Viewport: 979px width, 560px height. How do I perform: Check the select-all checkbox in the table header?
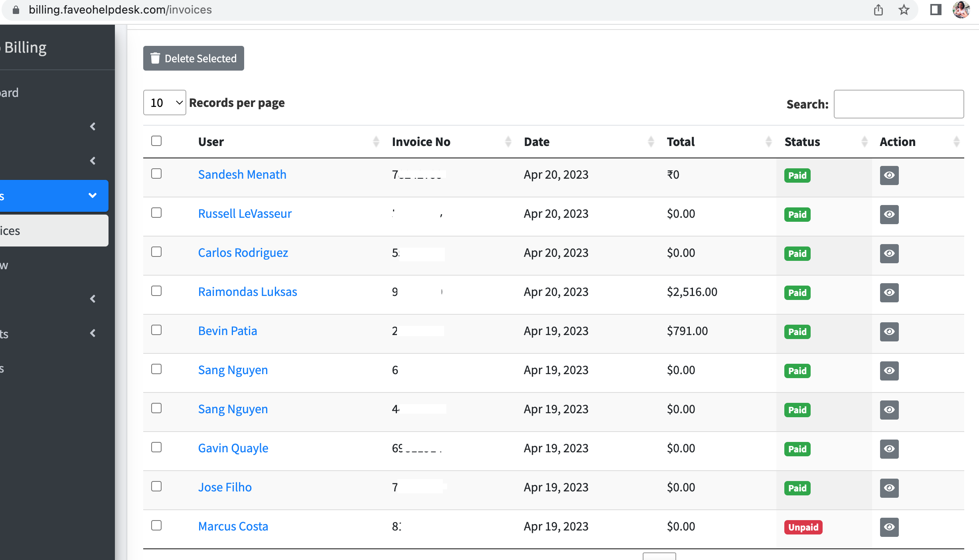click(156, 141)
